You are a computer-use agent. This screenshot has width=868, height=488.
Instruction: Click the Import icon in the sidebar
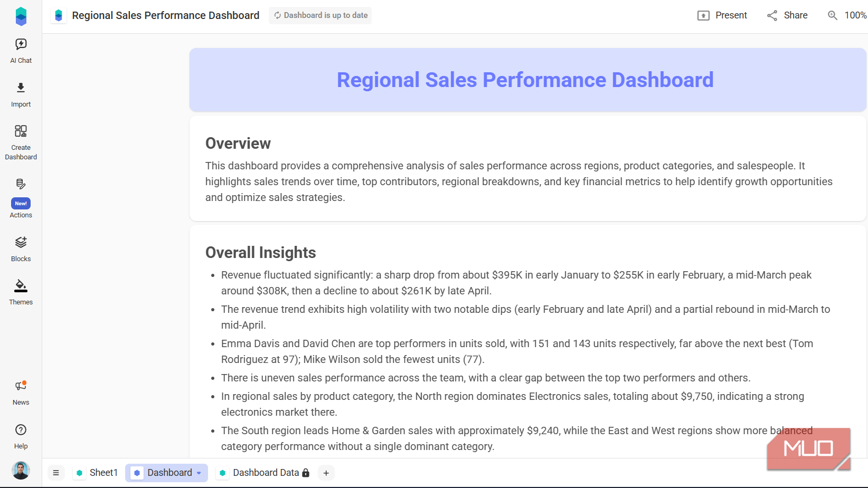pos(21,88)
